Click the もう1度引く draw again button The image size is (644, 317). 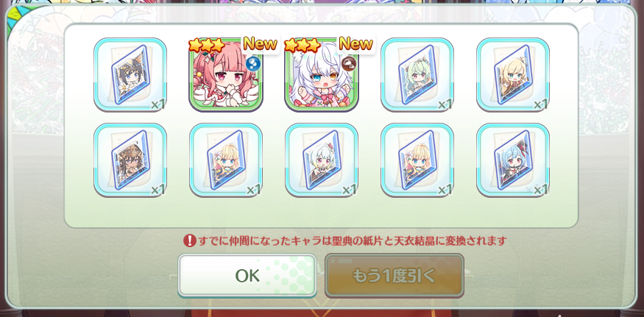click(394, 276)
